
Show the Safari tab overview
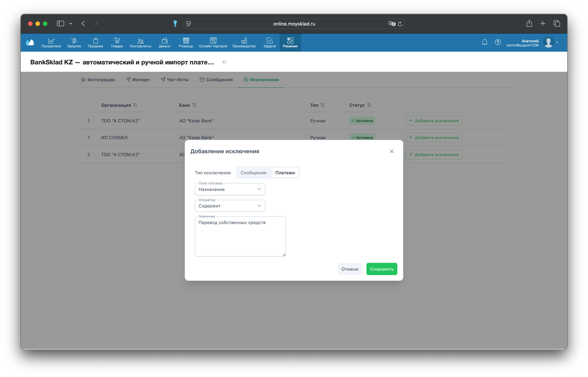coord(557,23)
